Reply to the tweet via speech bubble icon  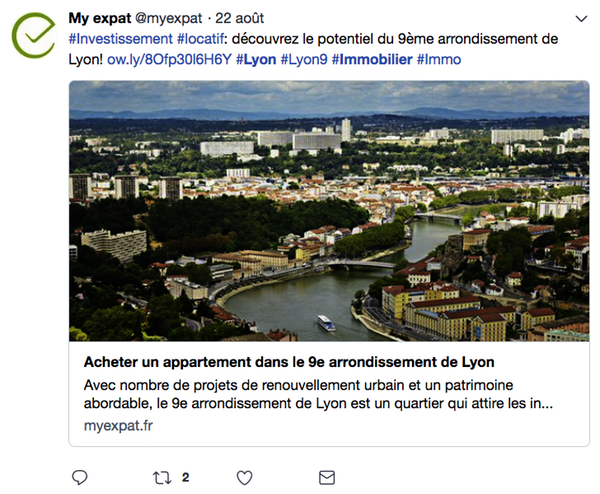tap(80, 476)
